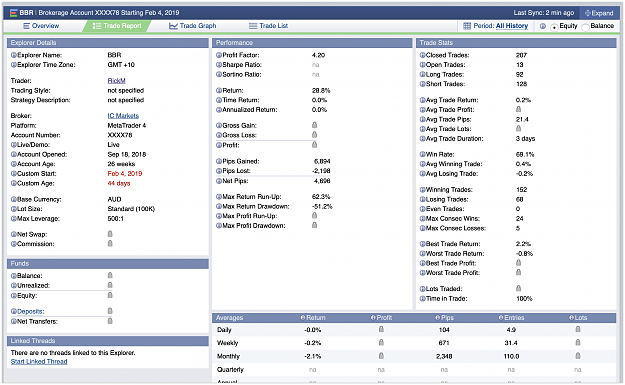
Task: Click info icon beside Profit Factor
Action: coord(219,55)
